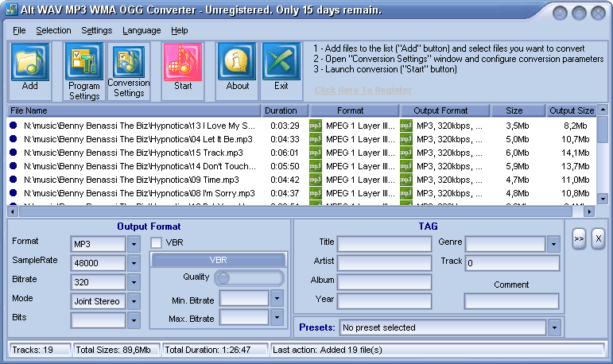Launch conversion with the Start icon
This screenshot has height=364, width=613.
[x=183, y=62]
